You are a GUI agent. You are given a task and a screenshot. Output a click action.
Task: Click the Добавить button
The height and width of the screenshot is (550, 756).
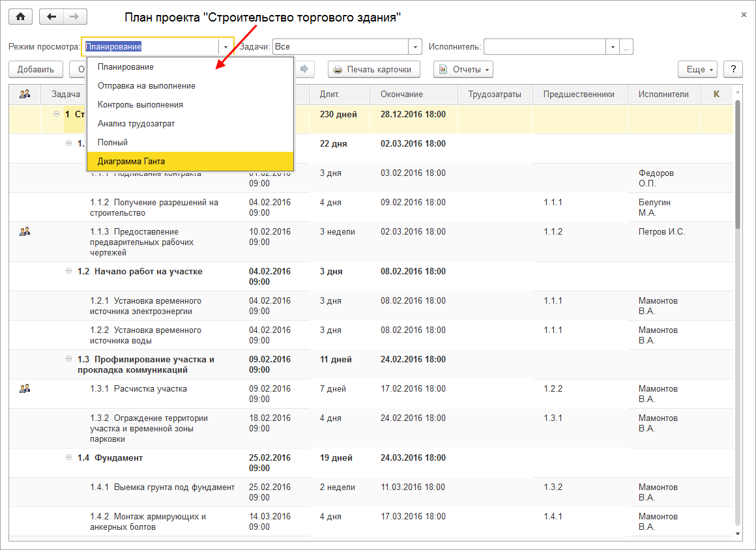click(x=36, y=69)
